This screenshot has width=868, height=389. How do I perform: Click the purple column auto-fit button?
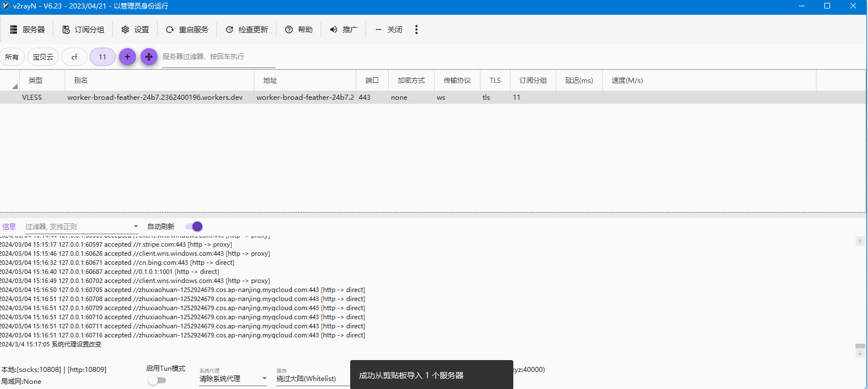[x=149, y=57]
